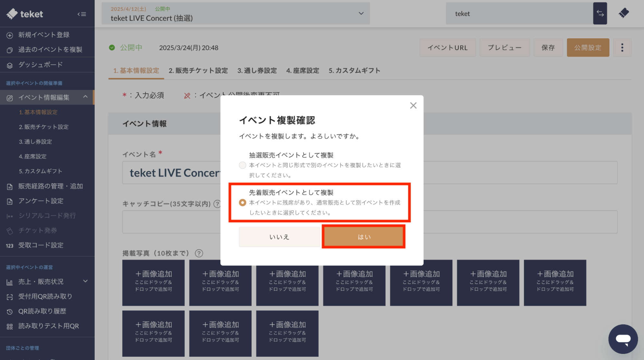This screenshot has width=644, height=360.
Task: Expand 売上・販売状況 in the sidebar
Action: point(85,281)
